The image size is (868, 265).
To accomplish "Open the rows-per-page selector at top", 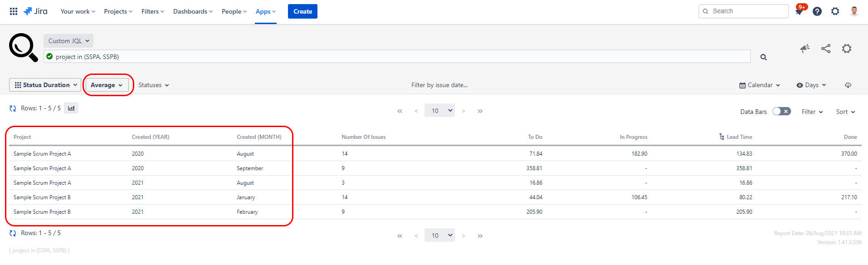I will pyautogui.click(x=439, y=110).
